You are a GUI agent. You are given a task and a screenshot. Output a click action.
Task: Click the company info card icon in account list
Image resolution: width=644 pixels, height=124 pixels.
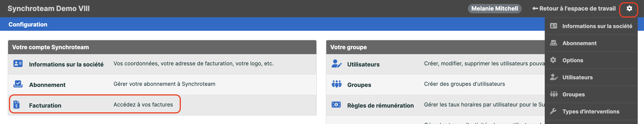[x=18, y=64]
